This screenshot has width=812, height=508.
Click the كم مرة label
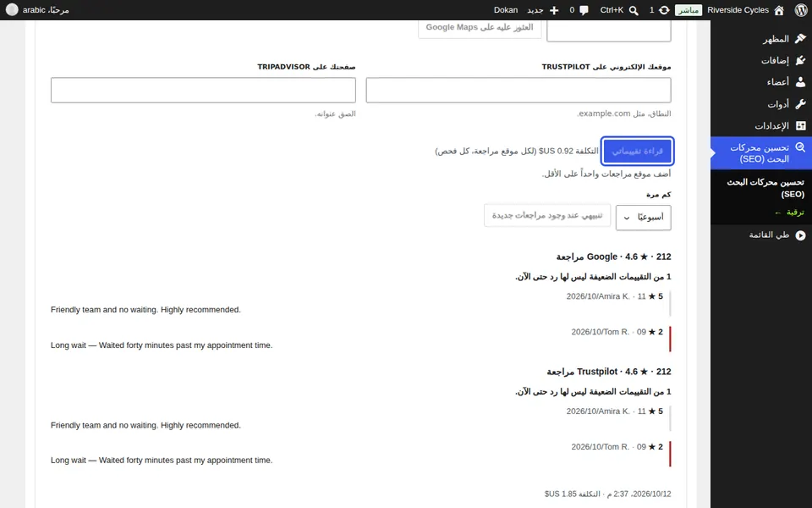pyautogui.click(x=659, y=195)
